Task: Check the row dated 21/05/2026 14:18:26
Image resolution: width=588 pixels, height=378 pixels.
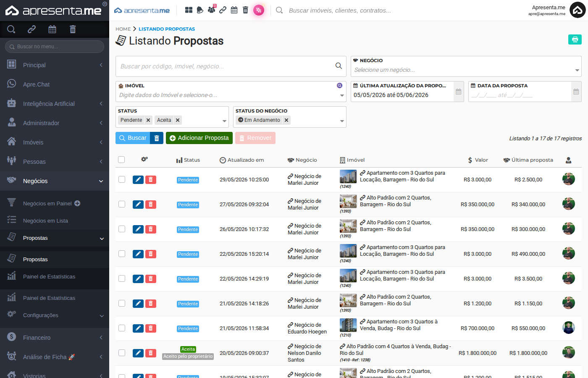Action: tap(122, 303)
